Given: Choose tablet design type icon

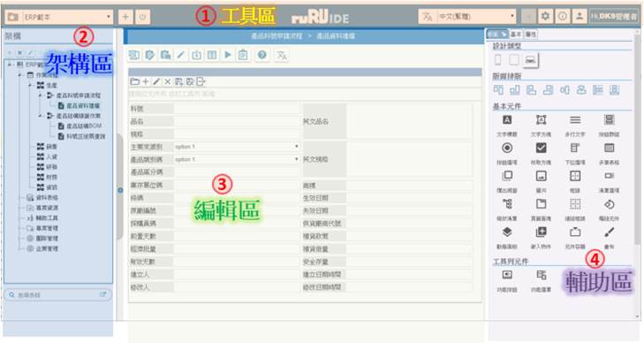Looking at the screenshot, I should point(514,60).
